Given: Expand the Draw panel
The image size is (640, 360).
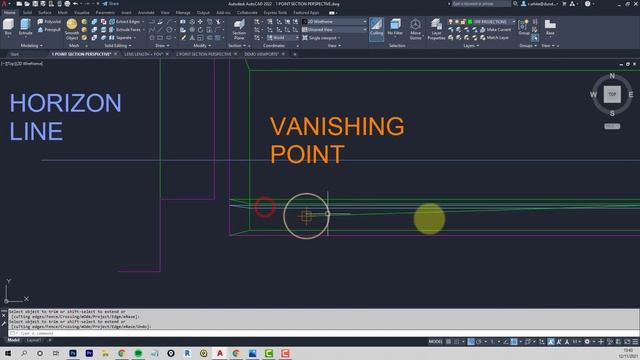Looking at the screenshot, I should [162, 46].
